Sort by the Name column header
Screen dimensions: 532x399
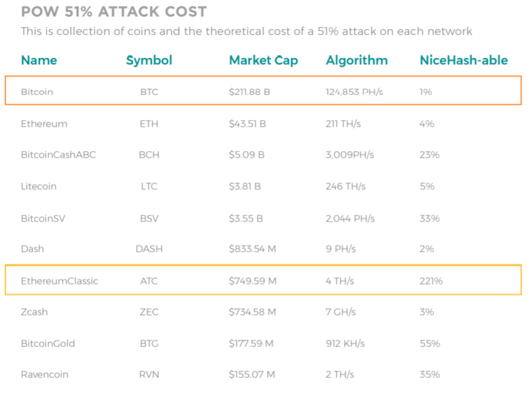[39, 60]
